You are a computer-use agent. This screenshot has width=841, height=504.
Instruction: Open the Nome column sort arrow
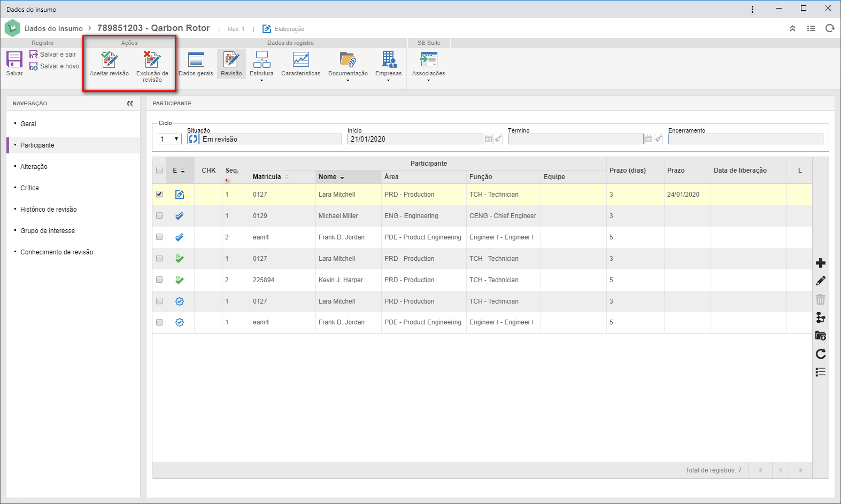342,177
